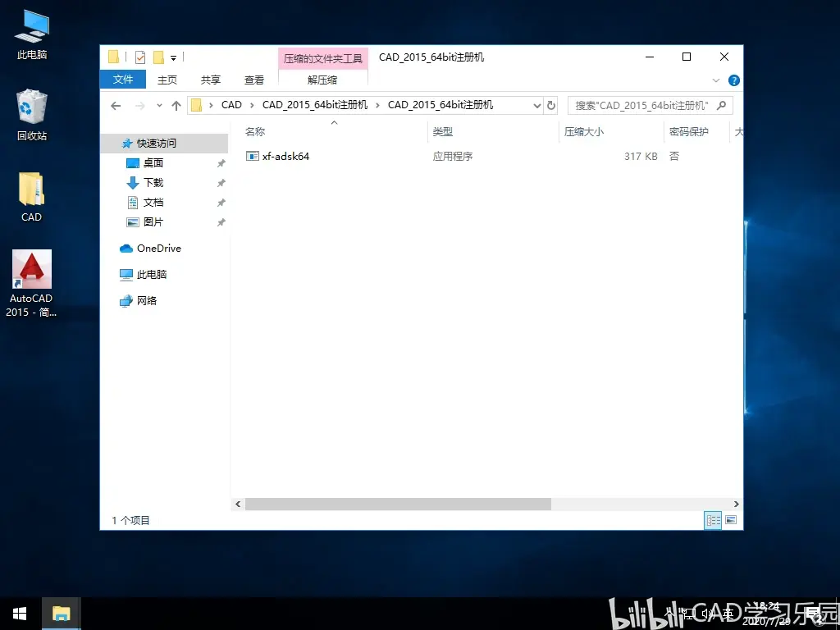Viewport: 840px width, 630px height.
Task: Click the xf-adsk64 file icon
Action: 253,156
